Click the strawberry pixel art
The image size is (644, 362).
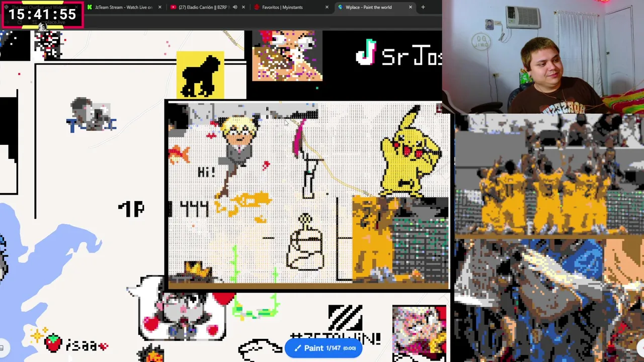click(53, 343)
